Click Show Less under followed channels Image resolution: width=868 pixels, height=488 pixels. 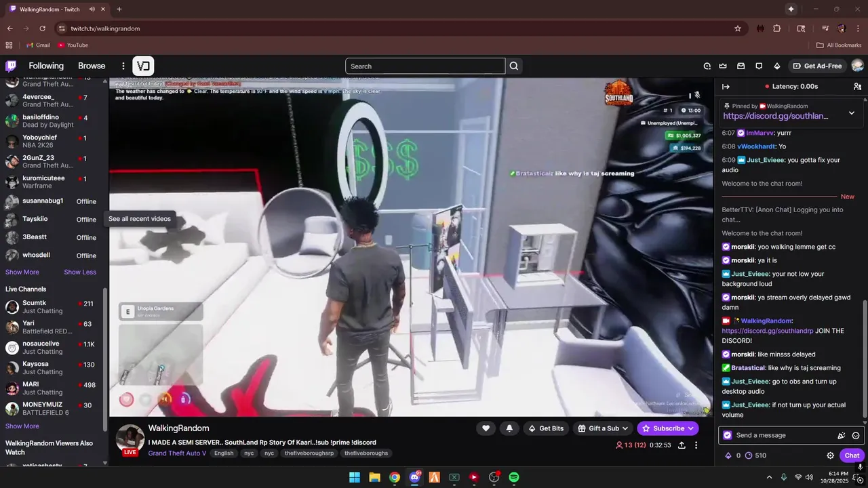80,272
